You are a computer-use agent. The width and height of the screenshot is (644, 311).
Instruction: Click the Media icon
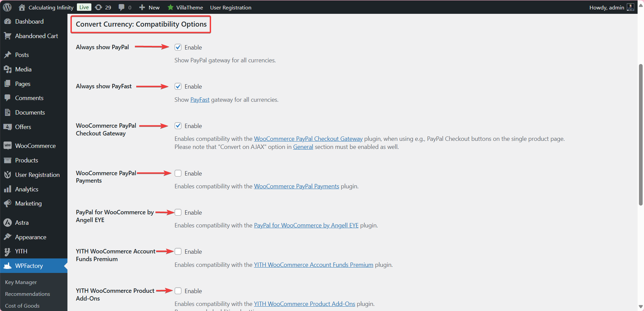point(7,69)
